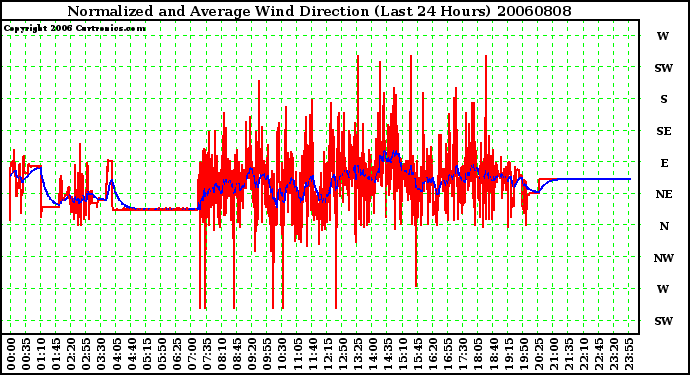690x375 pixels.
Task: Click the 19:15 time label
Action: pos(508,354)
